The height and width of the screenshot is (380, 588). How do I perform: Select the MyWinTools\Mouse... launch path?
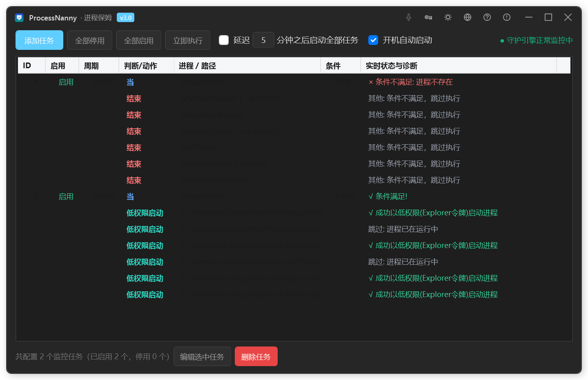pyautogui.click(x=251, y=229)
